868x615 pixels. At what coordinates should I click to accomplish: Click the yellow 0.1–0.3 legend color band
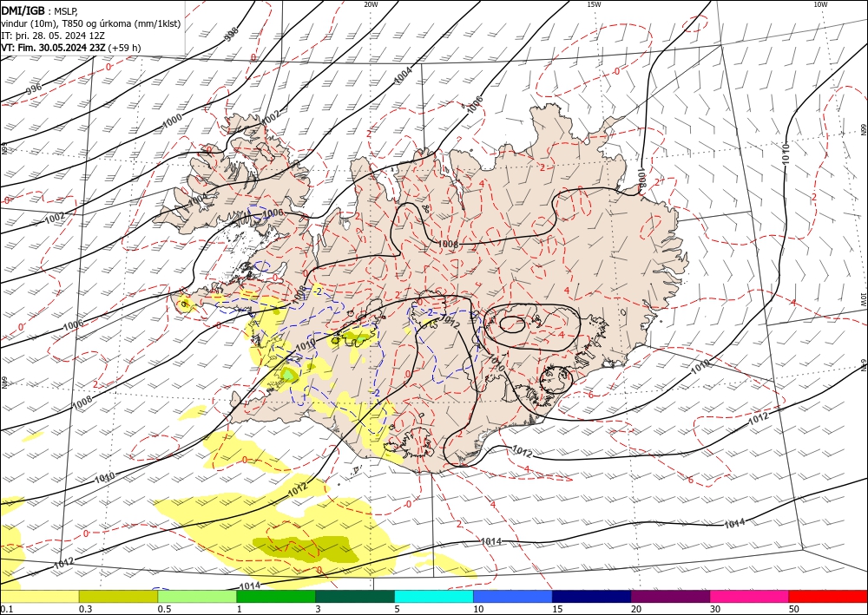tap(39, 596)
